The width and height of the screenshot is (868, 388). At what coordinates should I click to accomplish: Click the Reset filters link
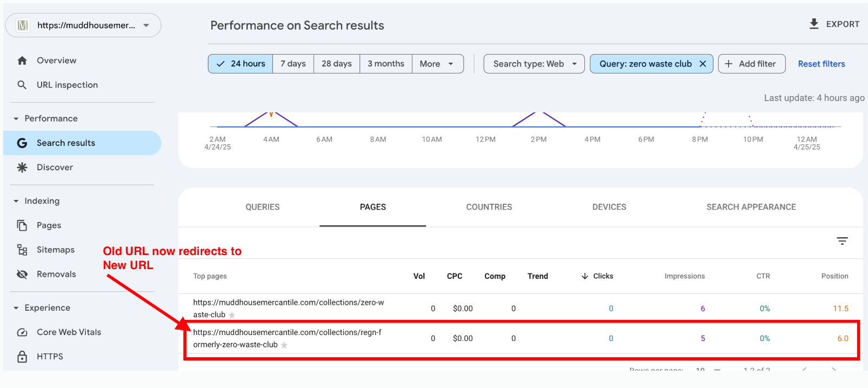821,64
